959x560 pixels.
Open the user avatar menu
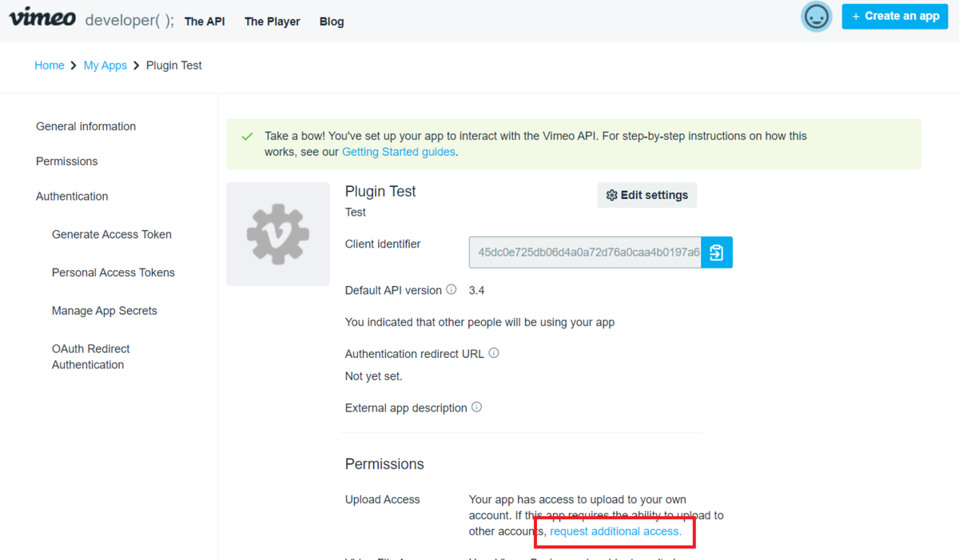pyautogui.click(x=816, y=17)
